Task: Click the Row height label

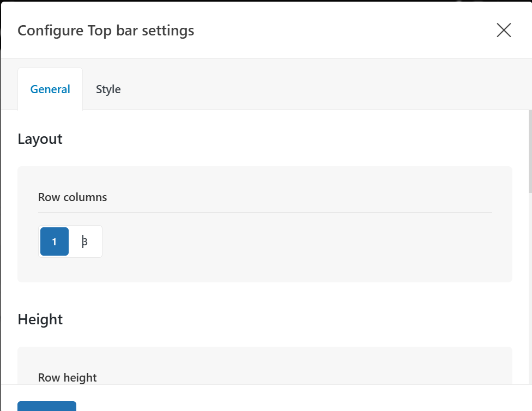Action: [x=68, y=377]
